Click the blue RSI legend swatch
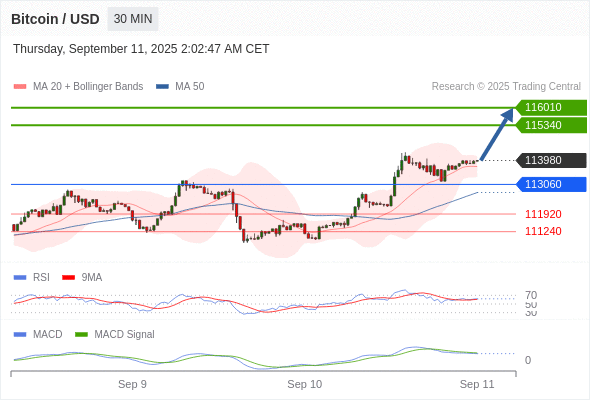 tap(20, 278)
